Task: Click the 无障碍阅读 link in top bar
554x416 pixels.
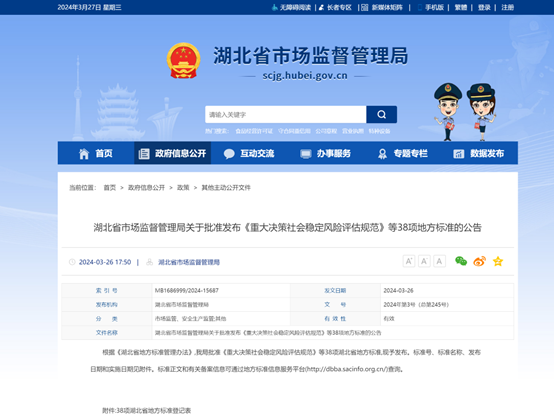Action: point(295,7)
